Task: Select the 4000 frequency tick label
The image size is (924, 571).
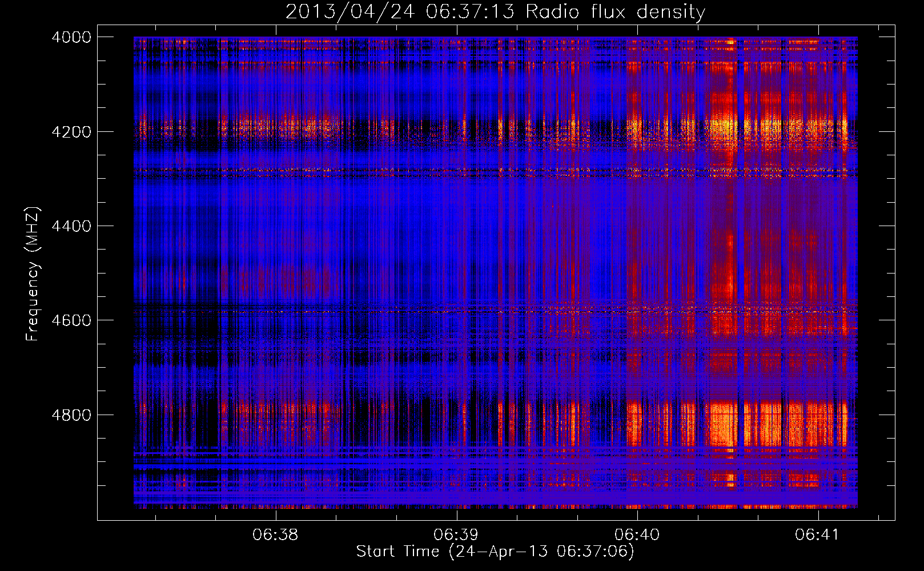Action: click(x=71, y=37)
